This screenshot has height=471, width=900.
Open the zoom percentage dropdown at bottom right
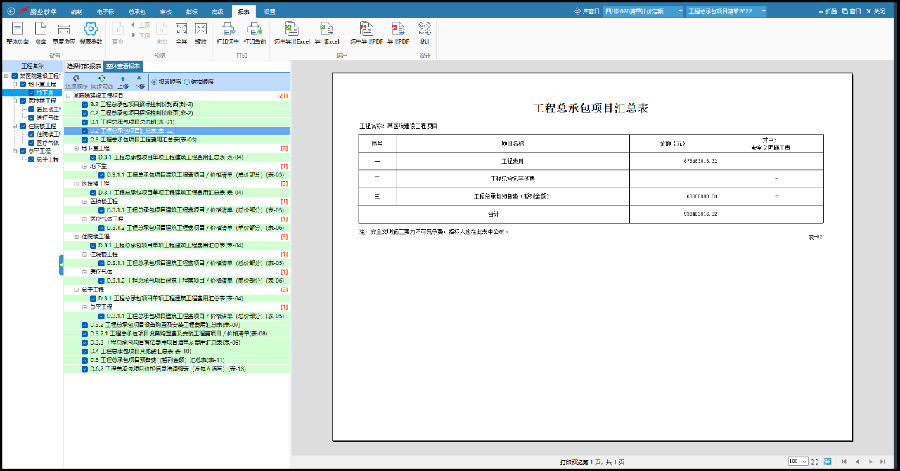[x=805, y=461]
